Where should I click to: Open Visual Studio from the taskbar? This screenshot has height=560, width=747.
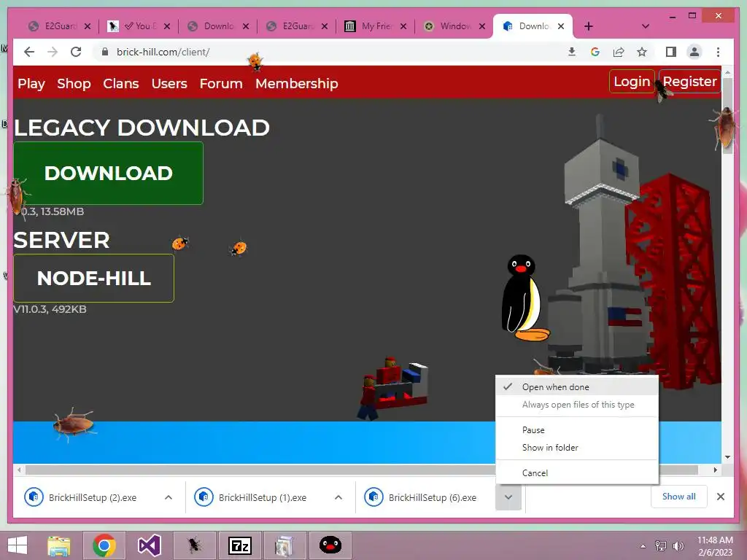149,545
